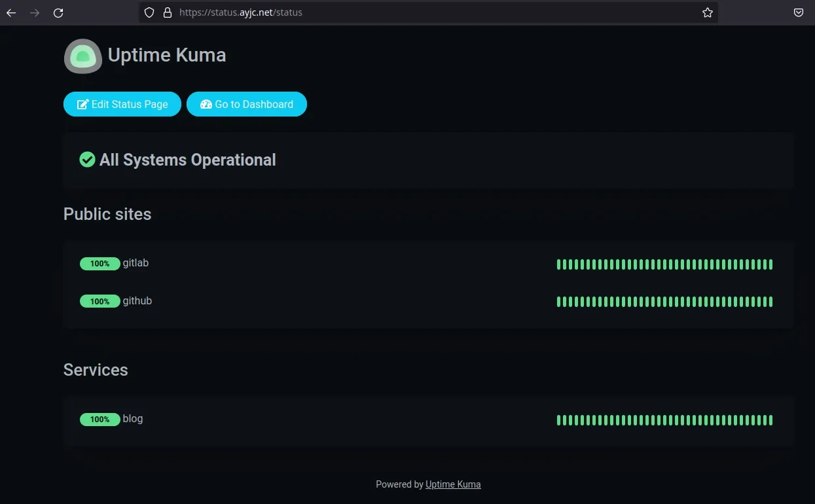Click the green checkmark status icon
This screenshot has width=815, height=504.
coord(87,160)
